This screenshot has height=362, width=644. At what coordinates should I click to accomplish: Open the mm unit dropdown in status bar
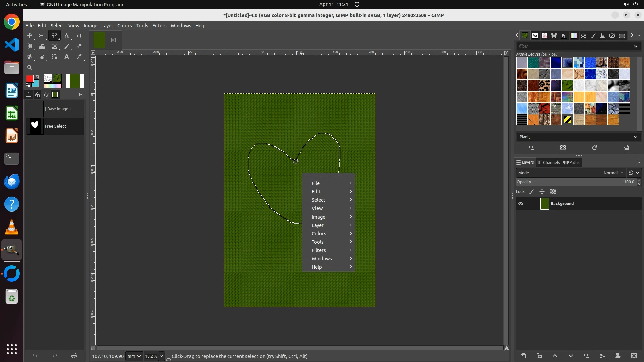point(134,356)
